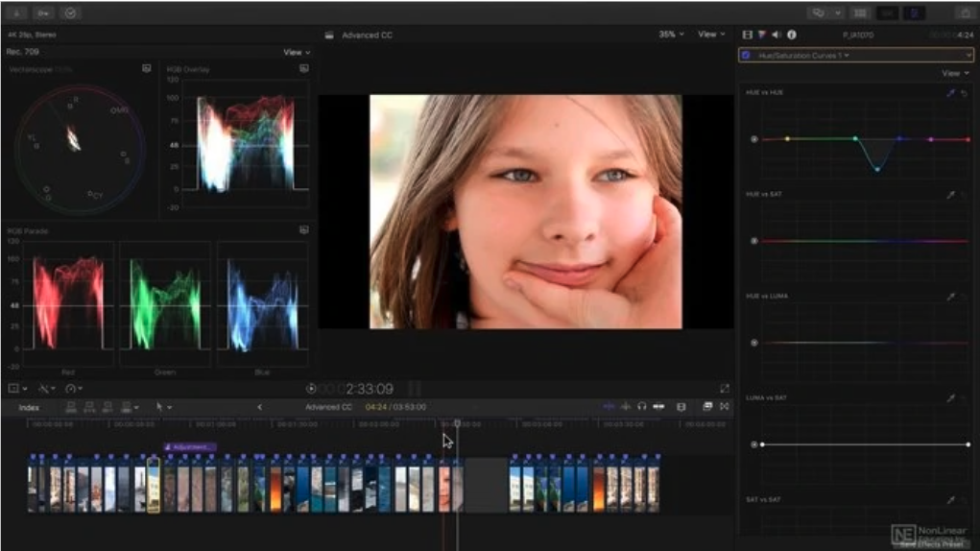
Task: Open the Audio inspector speaker icon
Action: (x=777, y=35)
